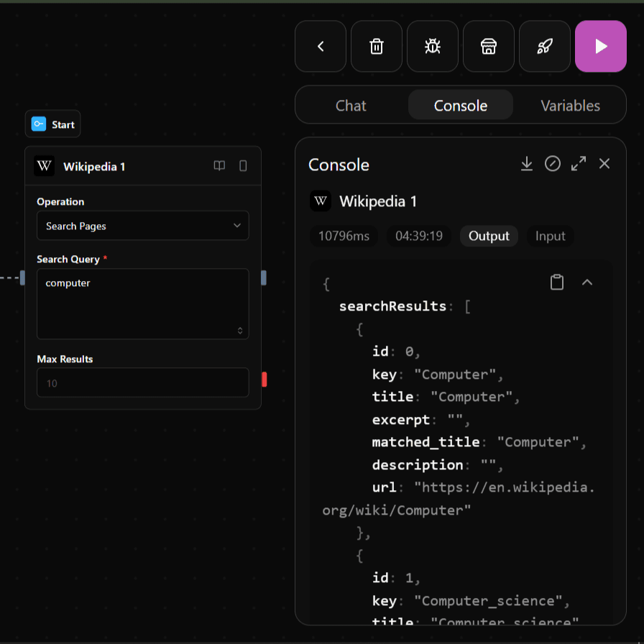Clear the console with the circle-slash icon
Image resolution: width=644 pixels, height=644 pixels.
point(553,164)
